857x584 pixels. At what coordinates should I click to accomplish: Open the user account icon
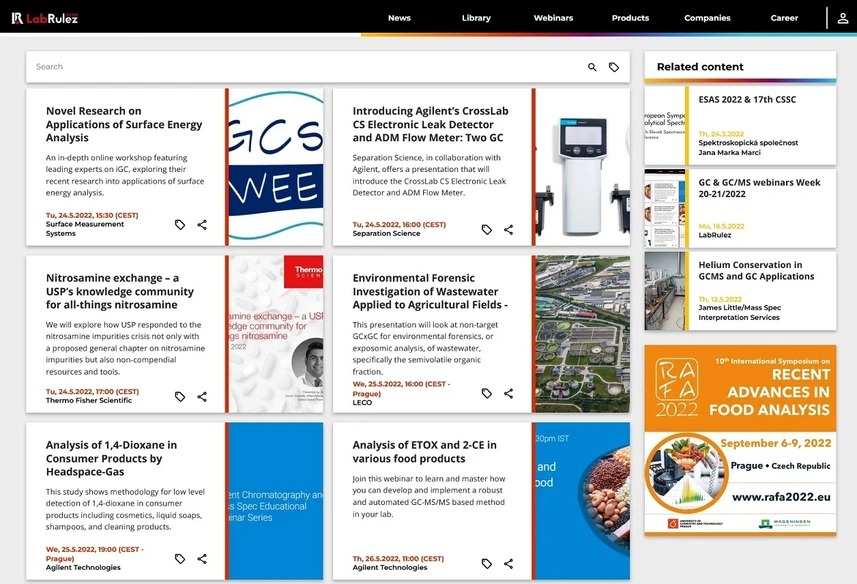coord(843,18)
